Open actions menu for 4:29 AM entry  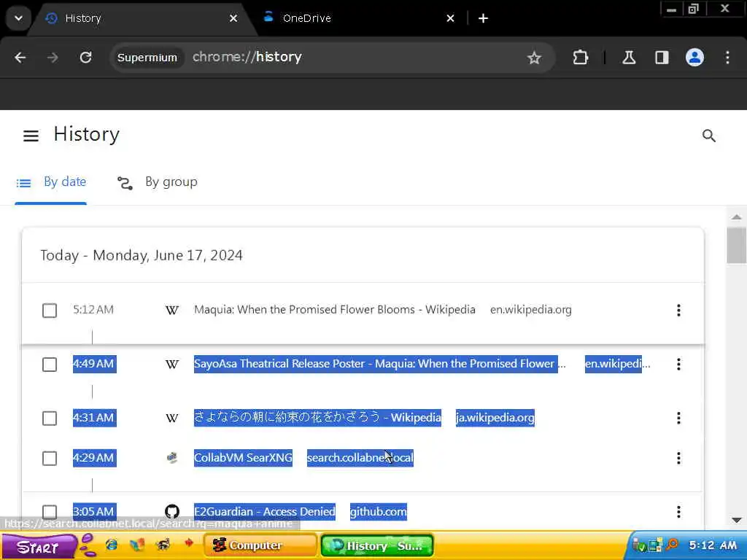678,458
